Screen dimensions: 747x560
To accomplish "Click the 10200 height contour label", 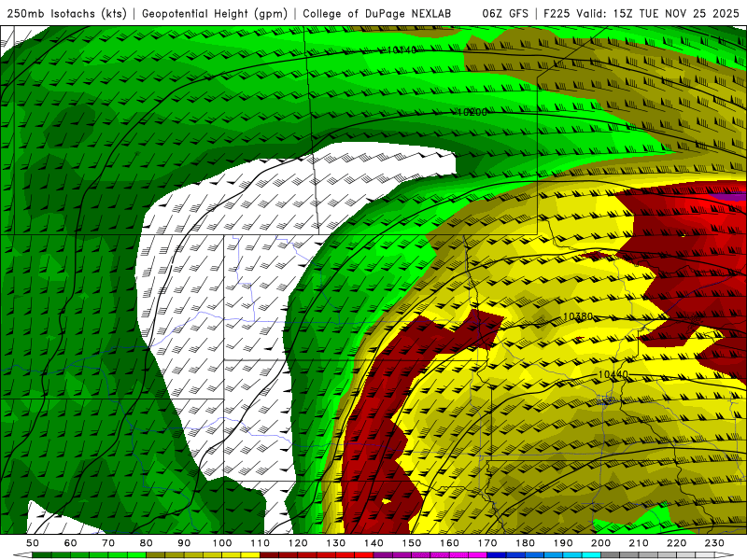I will tap(472, 112).
